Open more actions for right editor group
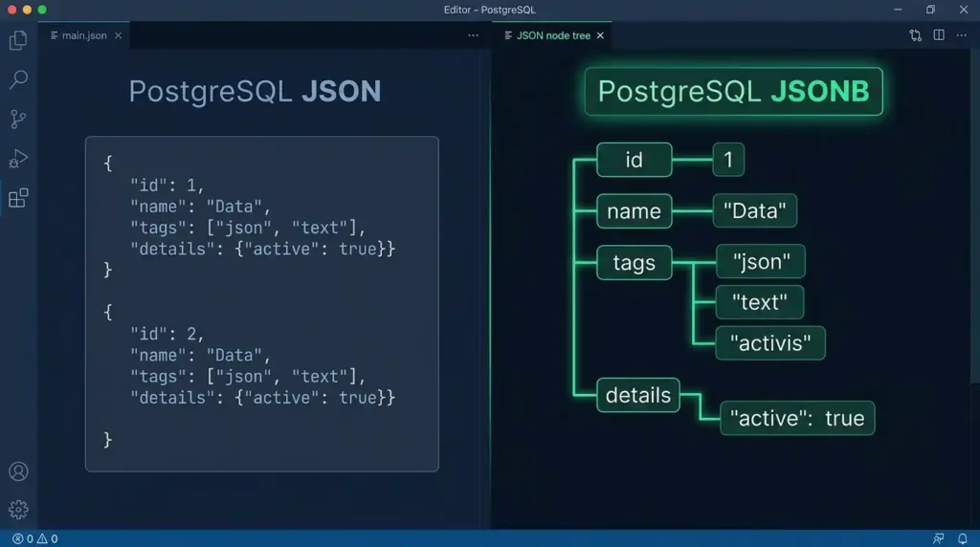 [x=961, y=35]
